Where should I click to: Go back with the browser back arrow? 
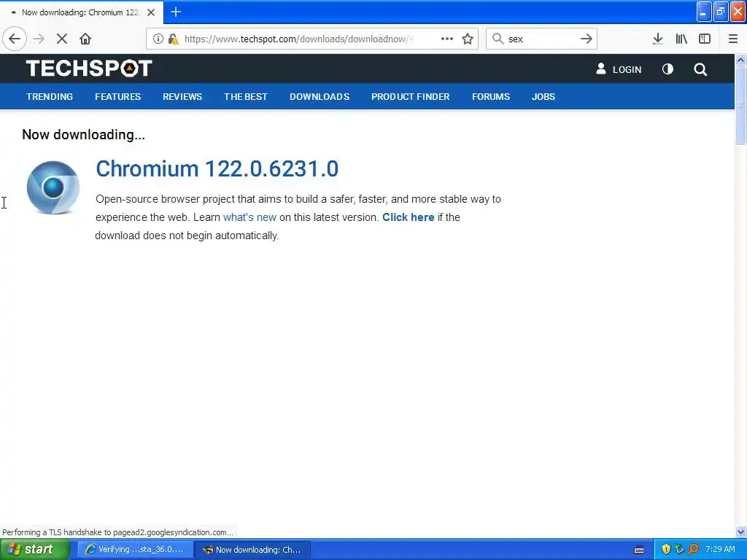click(15, 39)
